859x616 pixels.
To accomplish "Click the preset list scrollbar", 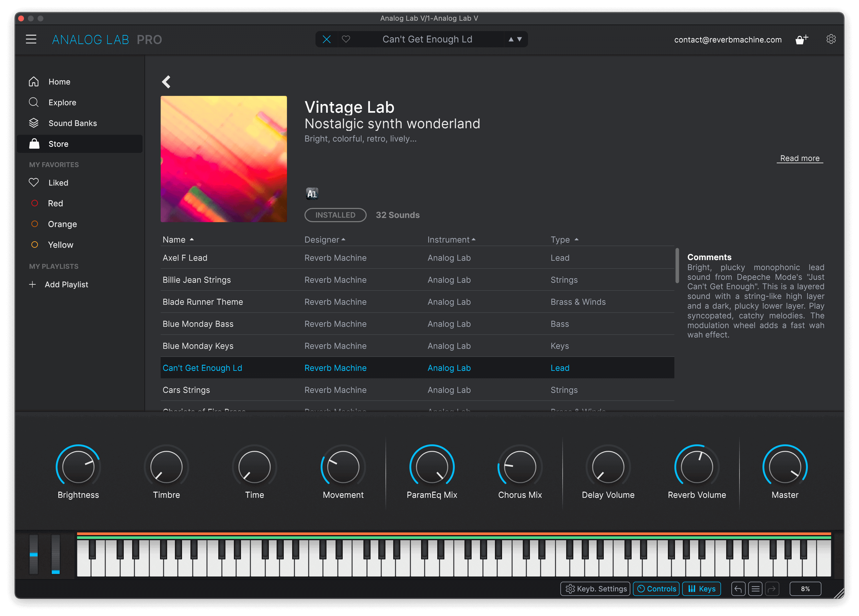I will click(x=677, y=266).
